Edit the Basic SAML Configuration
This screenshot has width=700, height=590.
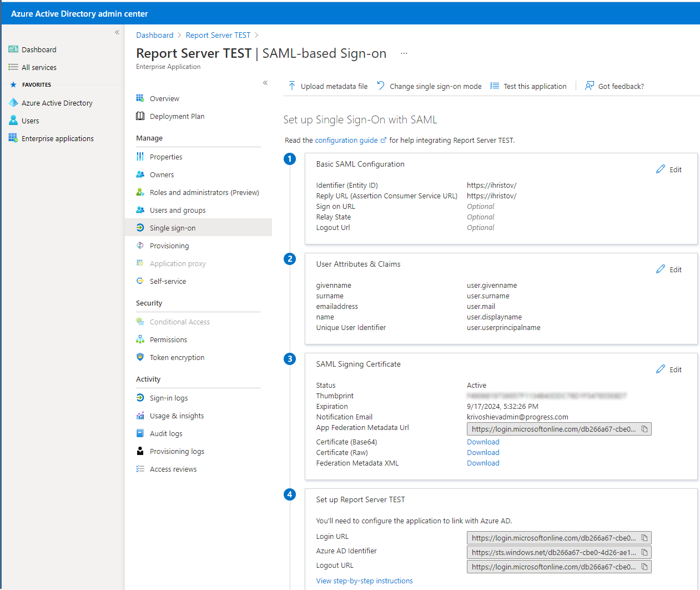[x=669, y=169]
